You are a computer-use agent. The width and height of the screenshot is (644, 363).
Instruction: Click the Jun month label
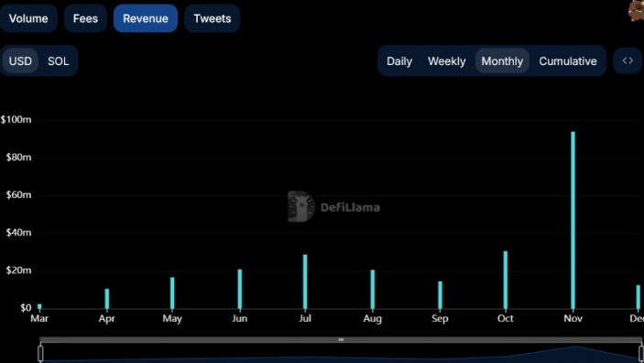240,319
